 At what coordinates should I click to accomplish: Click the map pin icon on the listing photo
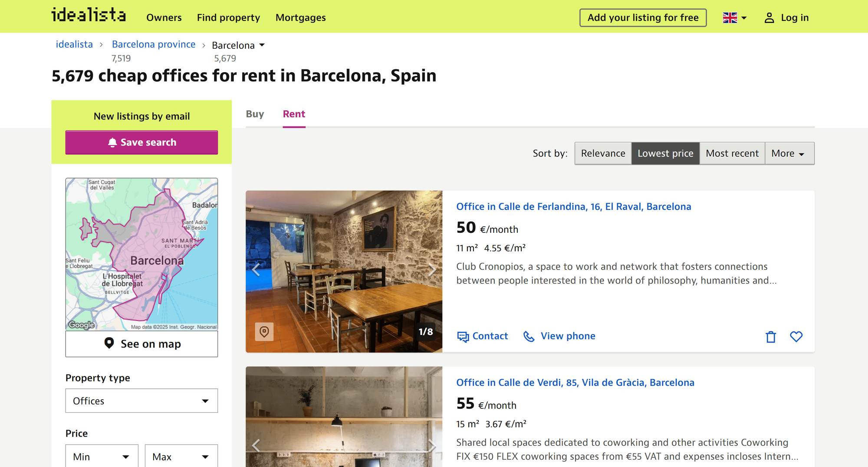(x=265, y=332)
